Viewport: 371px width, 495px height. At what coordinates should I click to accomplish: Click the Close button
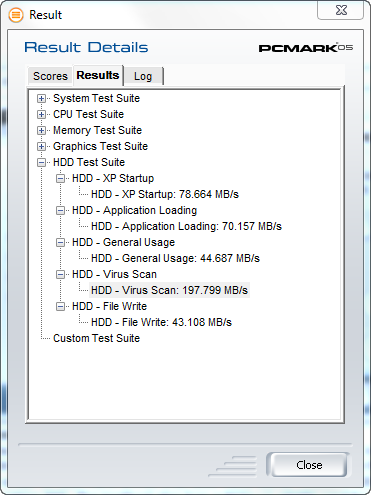click(x=309, y=465)
